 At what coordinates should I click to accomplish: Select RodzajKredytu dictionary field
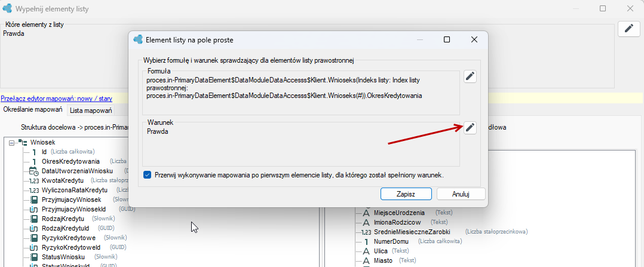tap(63, 219)
